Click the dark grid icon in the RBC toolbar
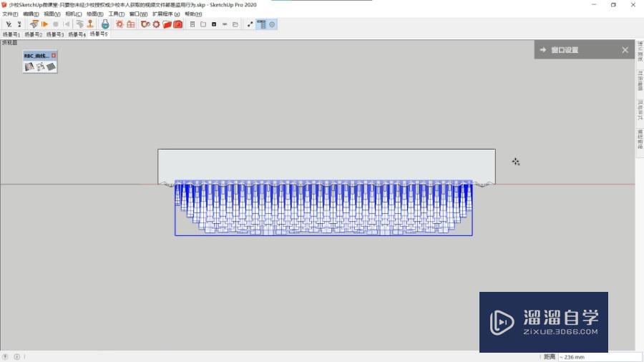644x362 pixels. click(x=51, y=67)
